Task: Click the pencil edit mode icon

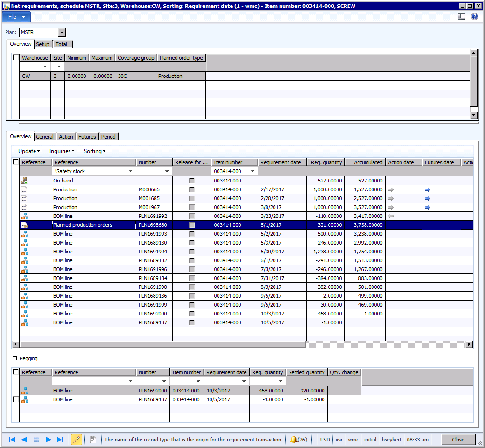Action: click(77, 440)
